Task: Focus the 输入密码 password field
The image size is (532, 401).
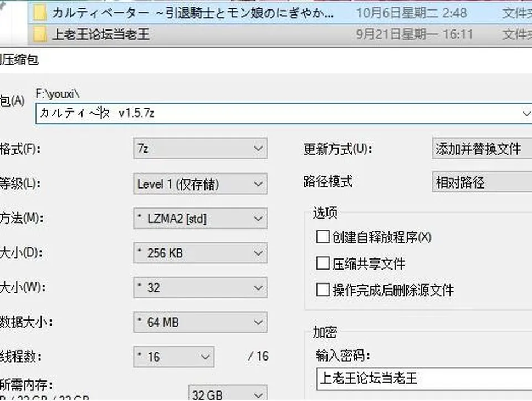Action: click(x=424, y=379)
